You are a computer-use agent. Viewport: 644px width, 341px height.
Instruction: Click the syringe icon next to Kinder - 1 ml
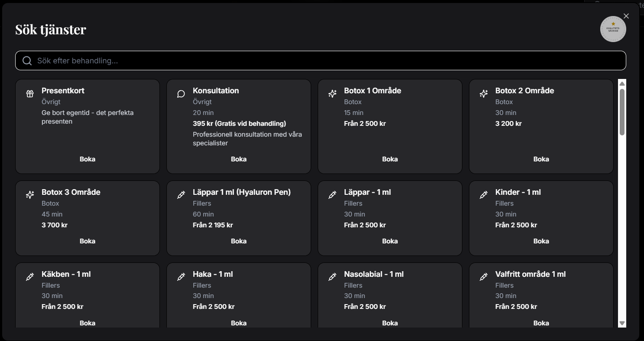[x=484, y=195]
